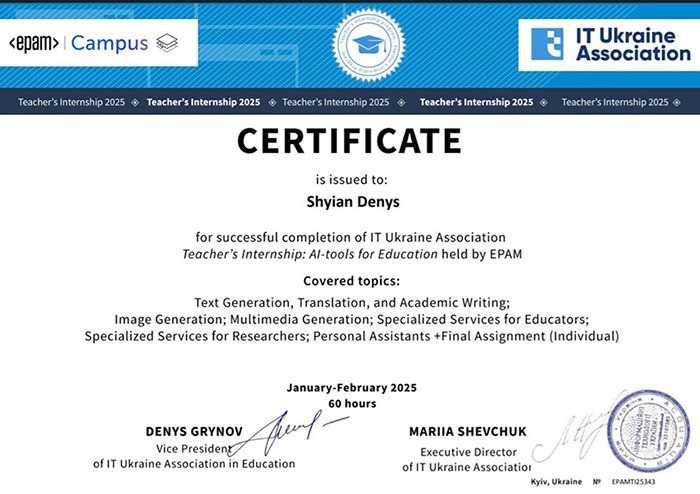
Task: Click the IT Ukraine Association header text
Action: 632,45
